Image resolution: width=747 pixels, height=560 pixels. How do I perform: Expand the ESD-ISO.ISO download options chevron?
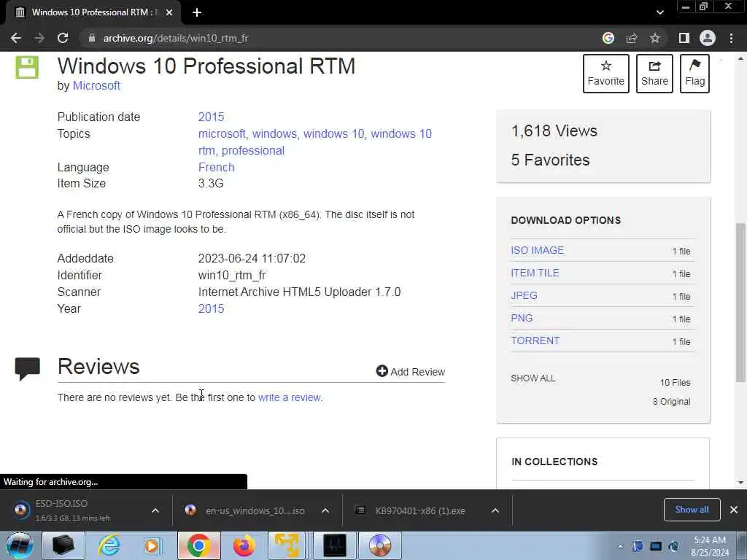[x=155, y=510]
